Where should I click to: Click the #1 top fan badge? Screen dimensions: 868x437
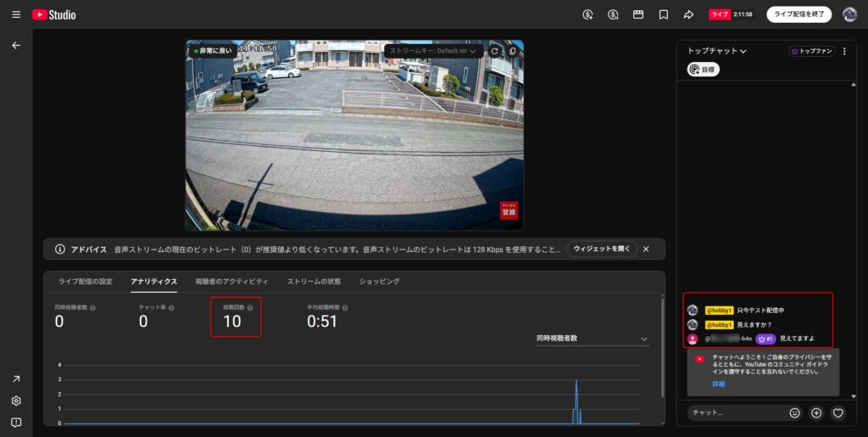[765, 339]
